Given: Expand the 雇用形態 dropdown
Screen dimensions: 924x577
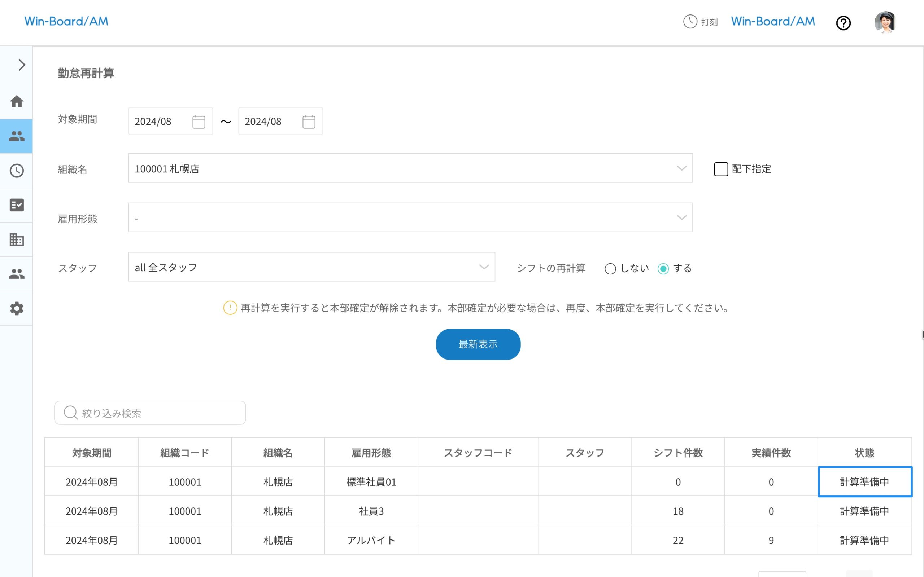Looking at the screenshot, I should point(681,217).
